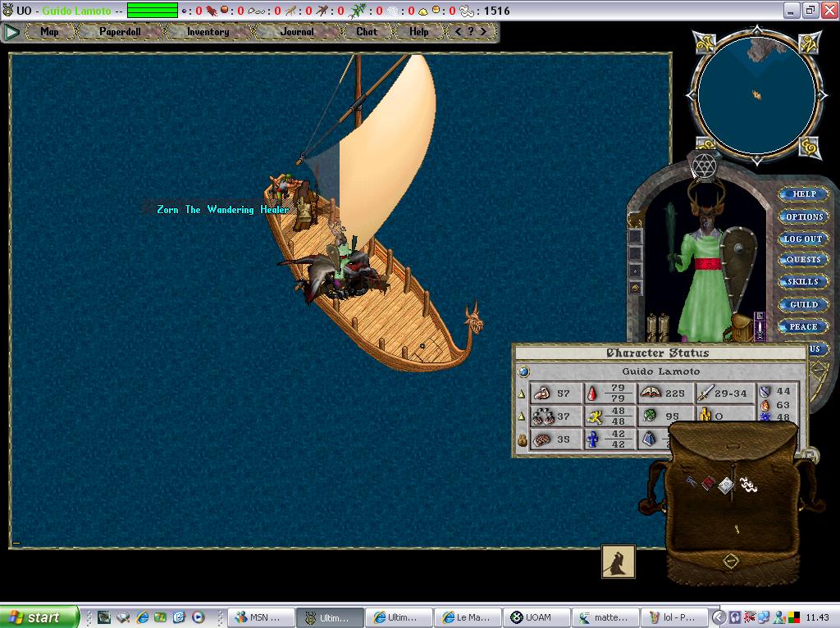Viewport: 840px width, 628px height.
Task: Click the green health bar in the title bar
Action: (x=152, y=10)
